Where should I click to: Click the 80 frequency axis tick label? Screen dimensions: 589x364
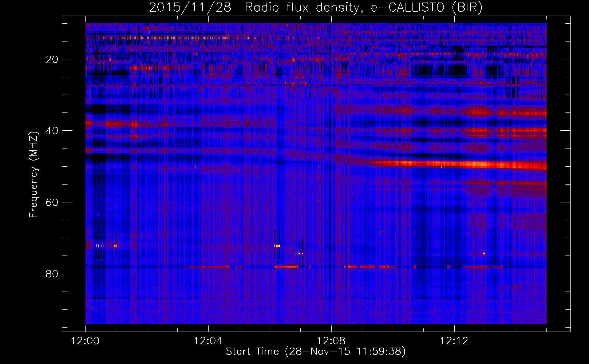click(52, 274)
